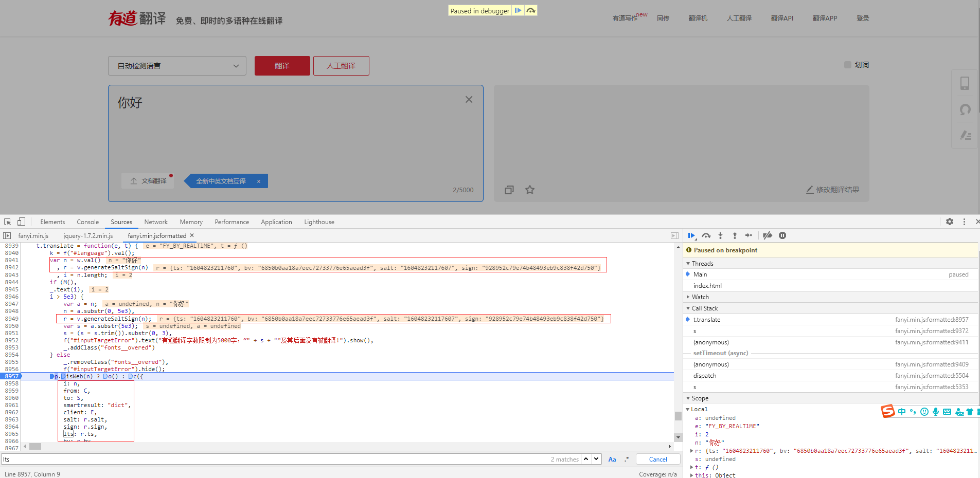Open DevTools settings gear

(950, 222)
